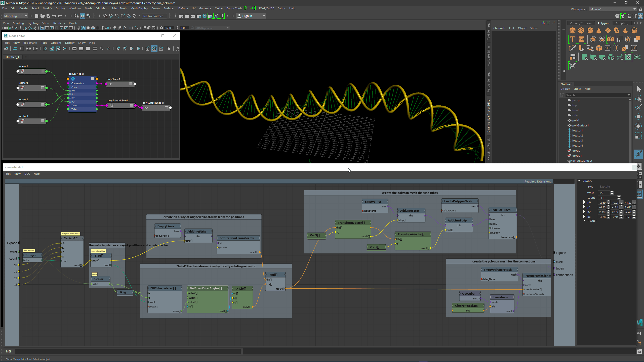Toggle Node Editor lock icon

coord(169,49)
